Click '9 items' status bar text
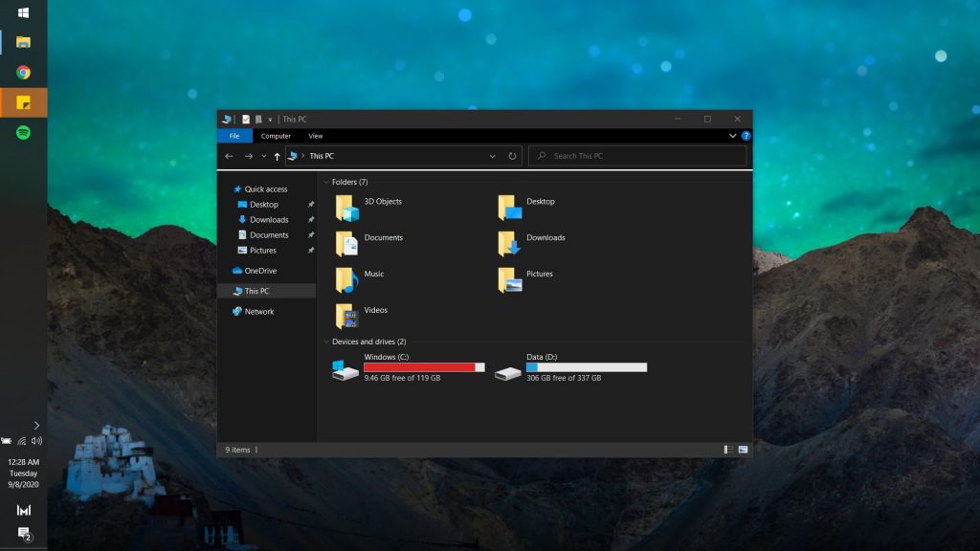Image resolution: width=980 pixels, height=551 pixels. click(x=237, y=450)
